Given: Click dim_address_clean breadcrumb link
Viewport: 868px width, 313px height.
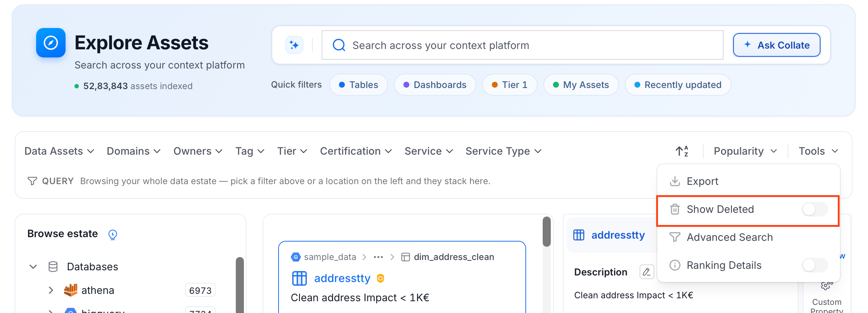Looking at the screenshot, I should [454, 257].
